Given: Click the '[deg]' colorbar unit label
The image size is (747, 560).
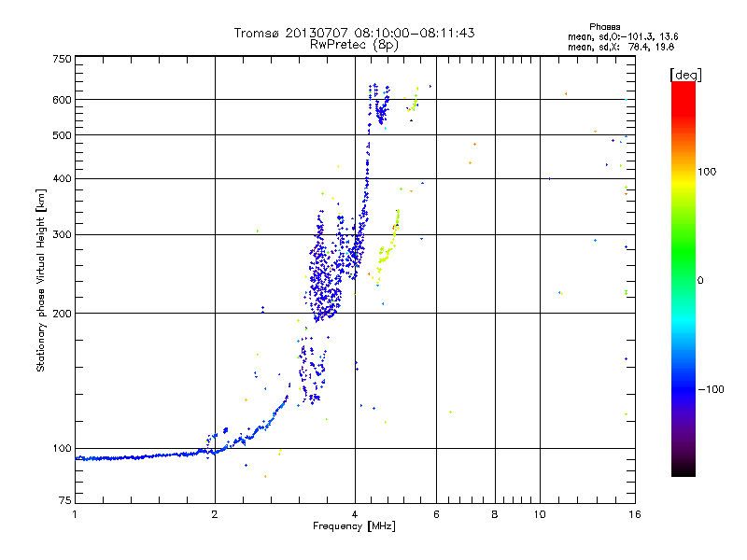Looking at the screenshot, I should point(685,75).
